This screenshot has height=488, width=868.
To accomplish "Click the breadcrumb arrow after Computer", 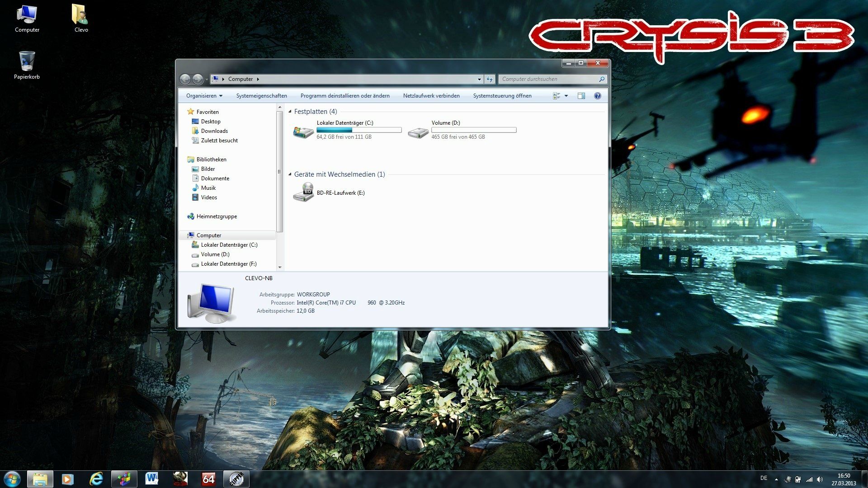I will click(258, 79).
